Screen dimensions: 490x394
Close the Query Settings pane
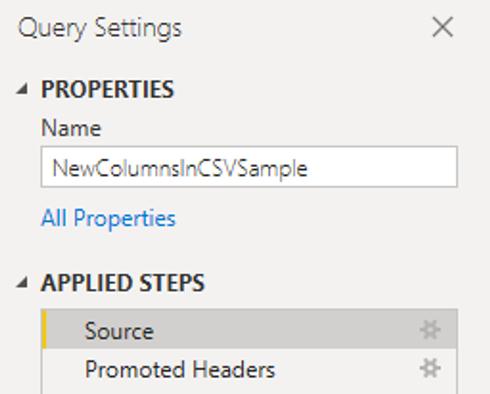tap(442, 27)
